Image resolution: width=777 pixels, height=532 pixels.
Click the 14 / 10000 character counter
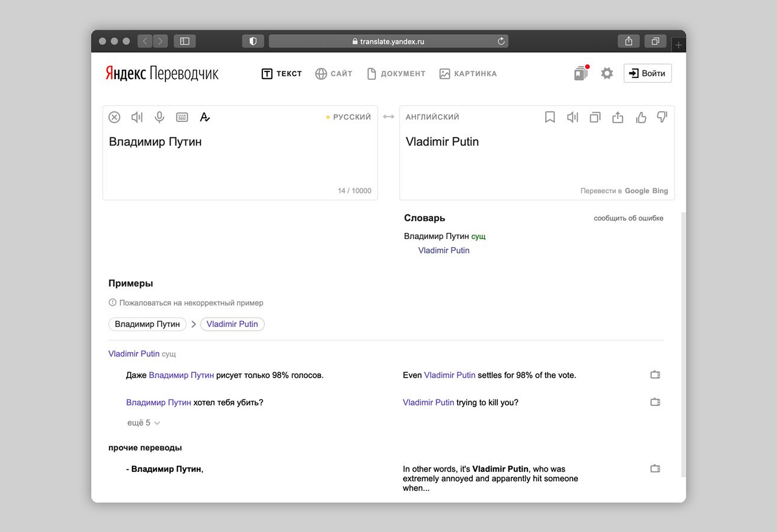[x=354, y=191]
